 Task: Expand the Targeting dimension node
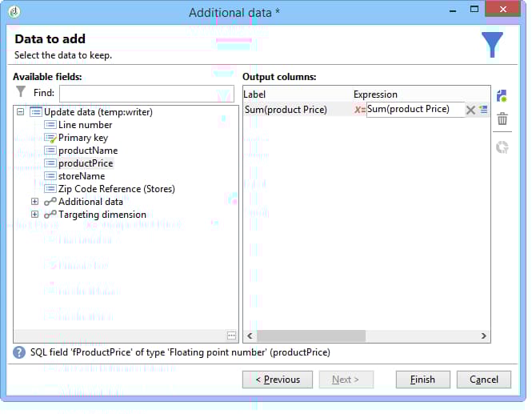click(x=34, y=215)
